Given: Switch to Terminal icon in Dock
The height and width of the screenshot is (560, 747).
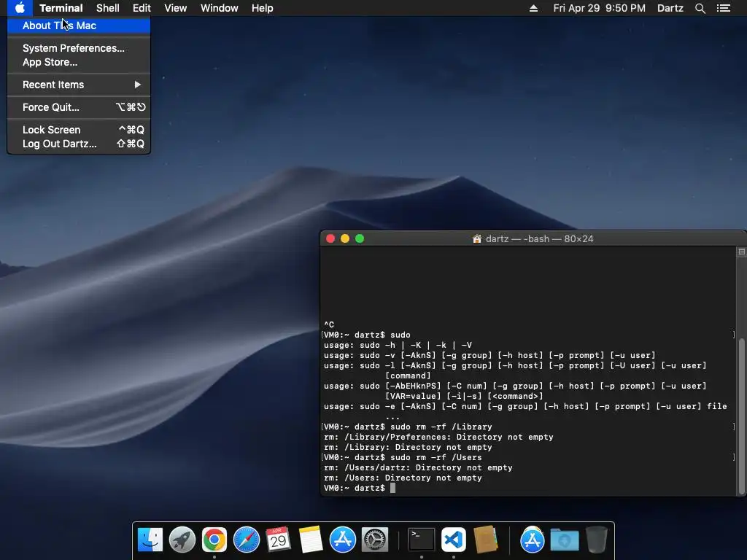Looking at the screenshot, I should click(x=422, y=540).
